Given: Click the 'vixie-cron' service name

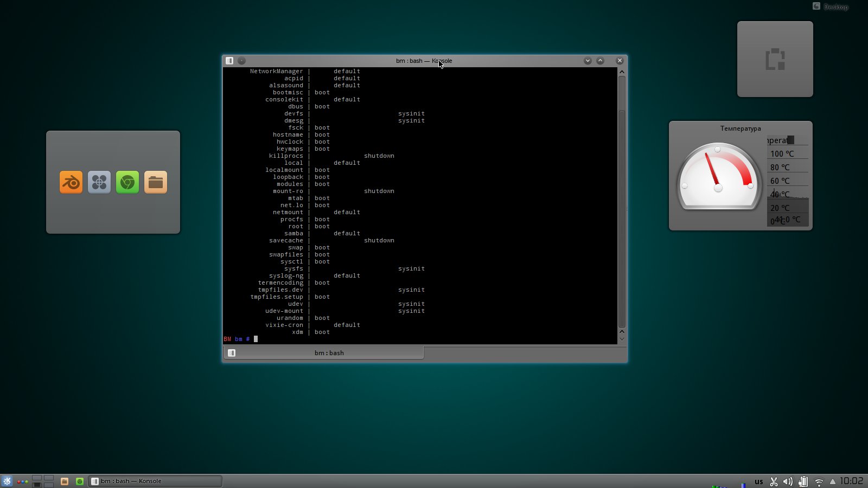Looking at the screenshot, I should (284, 325).
